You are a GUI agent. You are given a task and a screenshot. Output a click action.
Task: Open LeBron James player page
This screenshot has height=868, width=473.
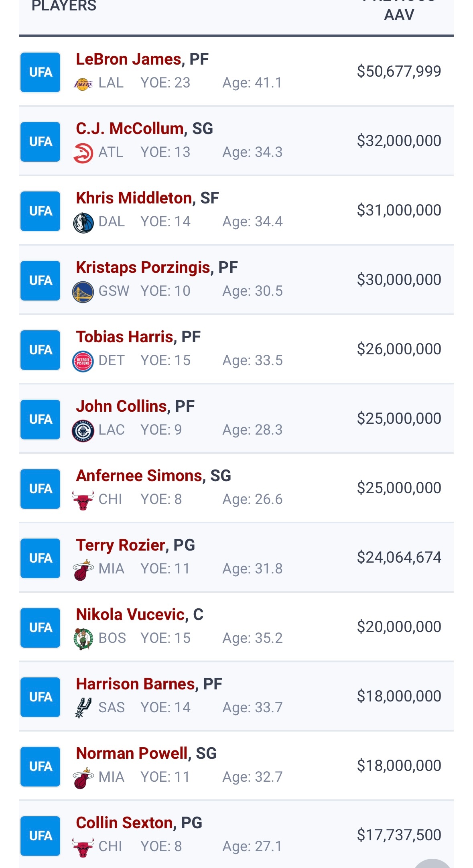pos(128,59)
